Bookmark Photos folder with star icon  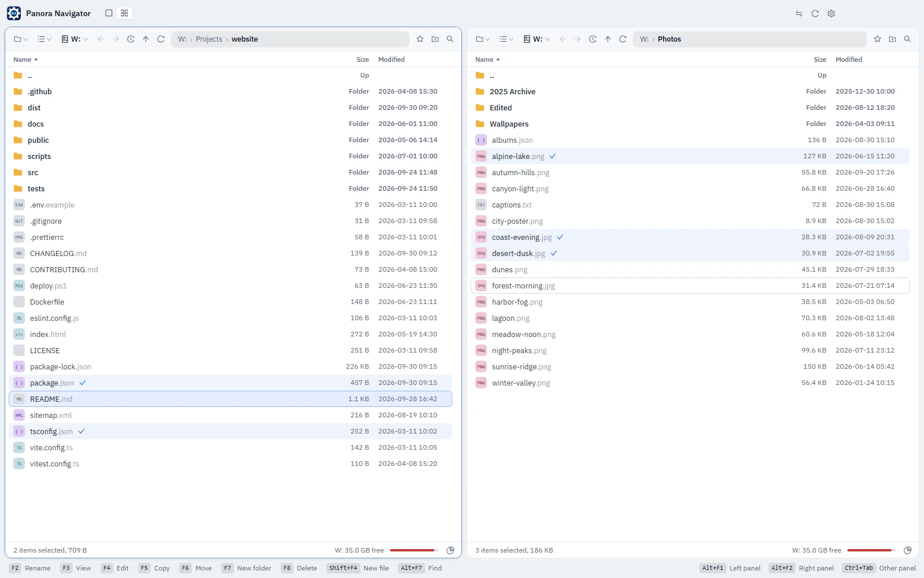[x=877, y=39]
